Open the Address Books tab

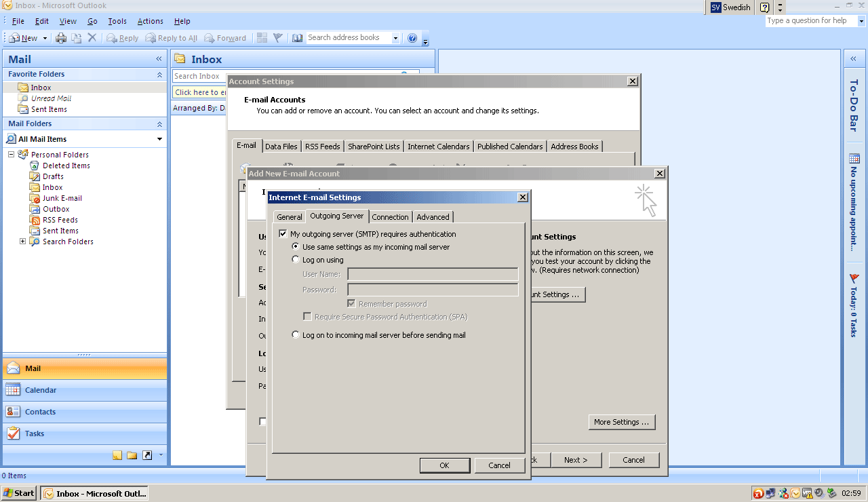574,147
